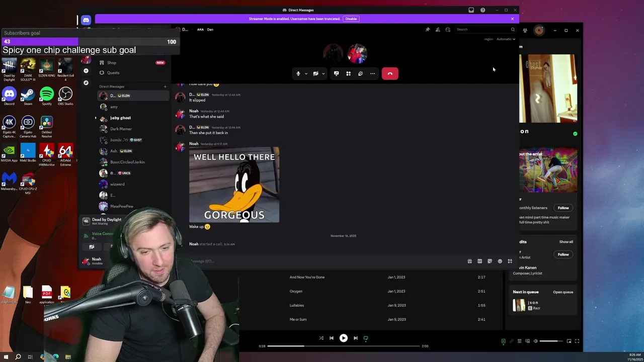Viewport: 644px width, 362px height.
Task: Show all credits in Spotify
Action: [x=566, y=242]
